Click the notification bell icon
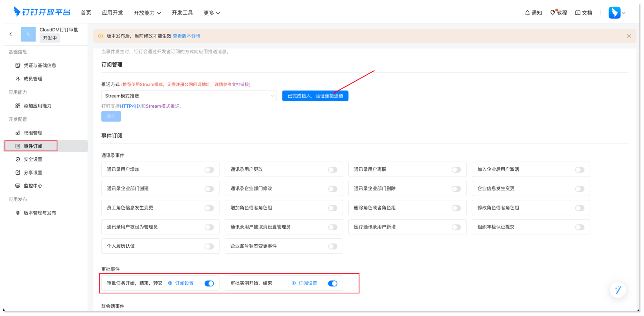Image resolution: width=644 pixels, height=316 pixels. tap(527, 13)
